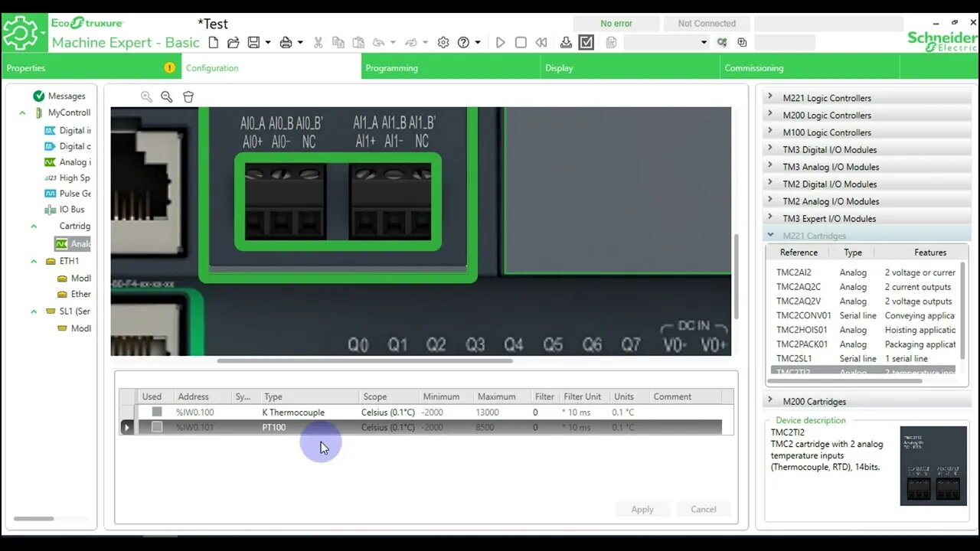Click the Apply button

point(642,509)
